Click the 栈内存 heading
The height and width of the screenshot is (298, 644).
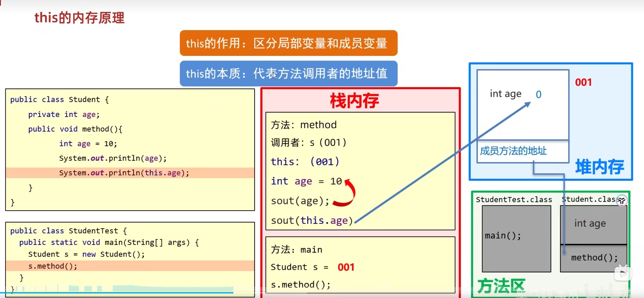[x=354, y=101]
